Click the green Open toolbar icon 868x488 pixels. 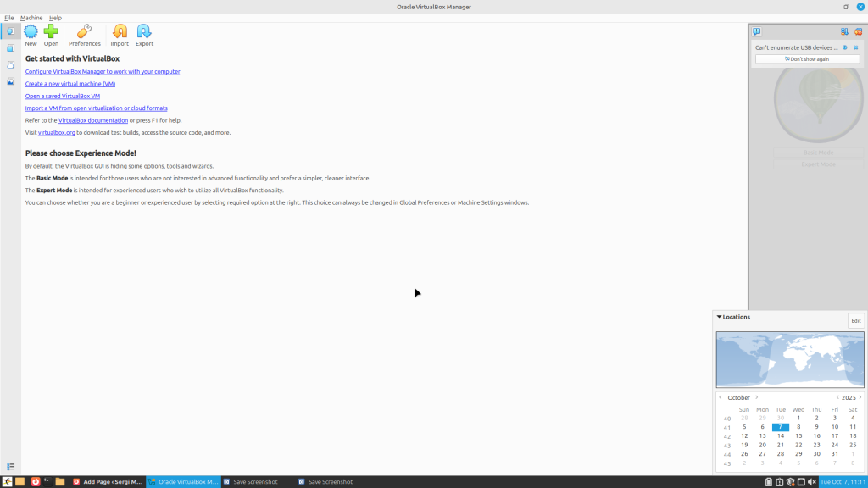coord(51,35)
